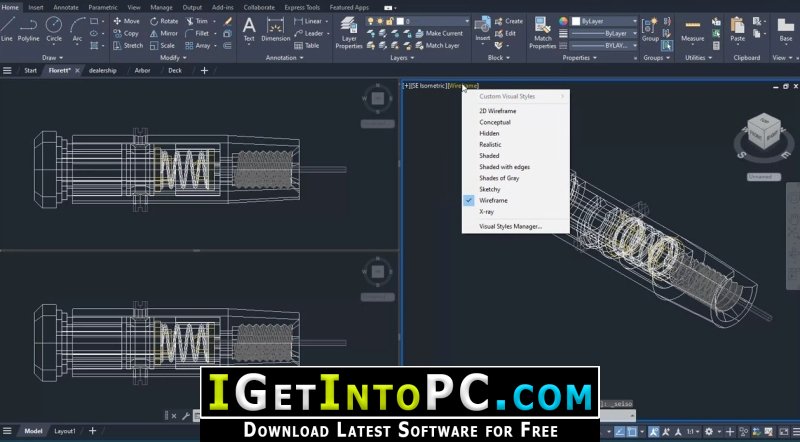Expand the Layers panel
800x442 pixels.
coord(402,58)
